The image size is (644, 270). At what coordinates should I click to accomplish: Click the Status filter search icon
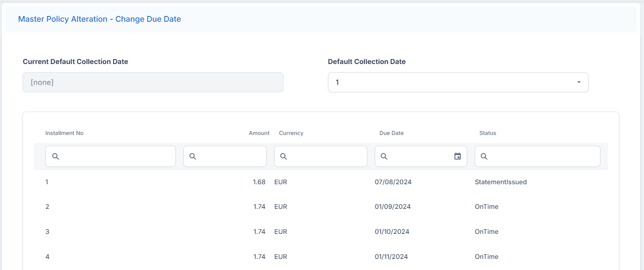484,156
